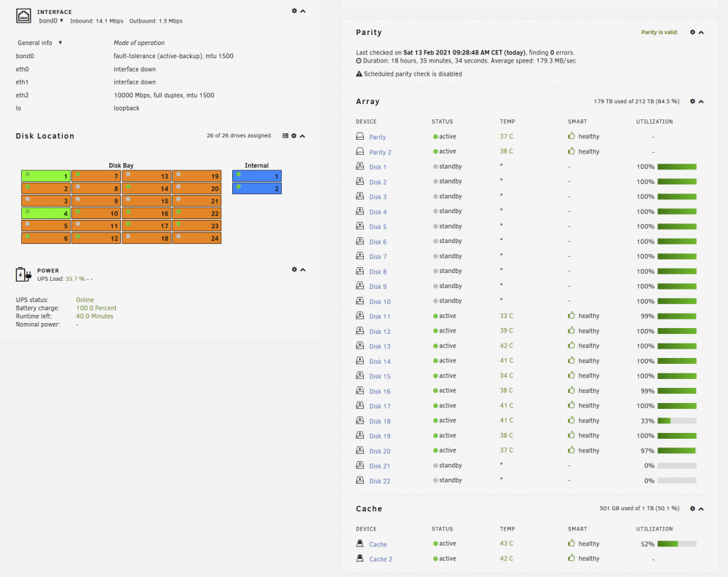The height and width of the screenshot is (577, 728).
Task: Open Disk Location settings gear
Action: (x=293, y=135)
